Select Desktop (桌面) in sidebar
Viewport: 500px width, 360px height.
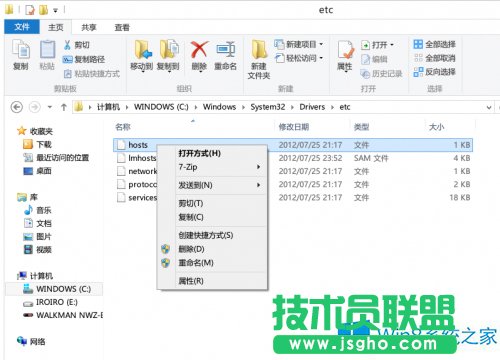coord(37,171)
